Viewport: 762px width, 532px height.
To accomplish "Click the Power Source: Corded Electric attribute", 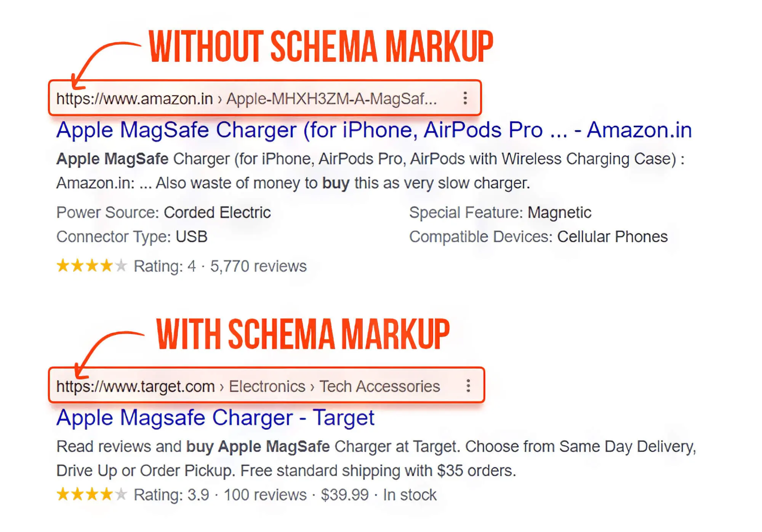I will [x=163, y=212].
